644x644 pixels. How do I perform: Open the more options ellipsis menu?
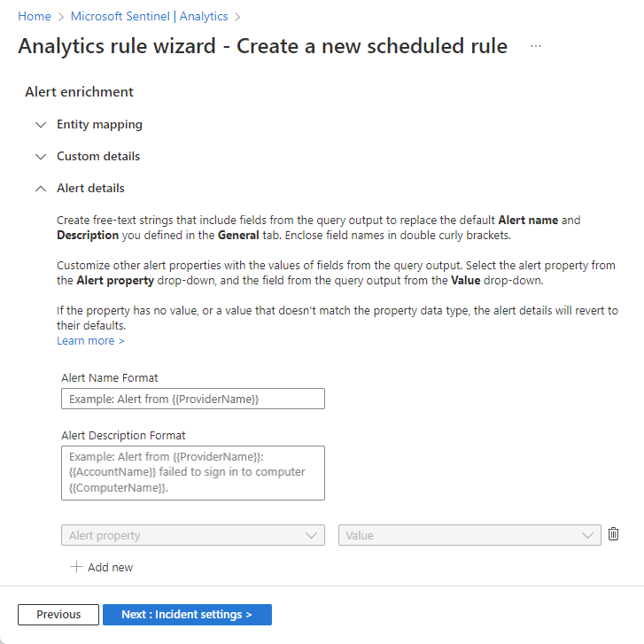[x=536, y=46]
